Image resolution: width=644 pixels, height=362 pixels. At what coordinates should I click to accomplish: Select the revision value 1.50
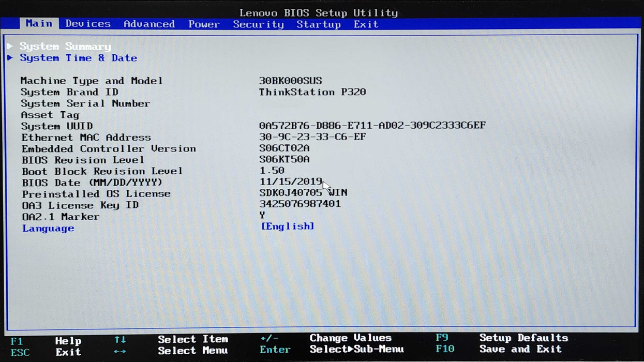tap(272, 170)
